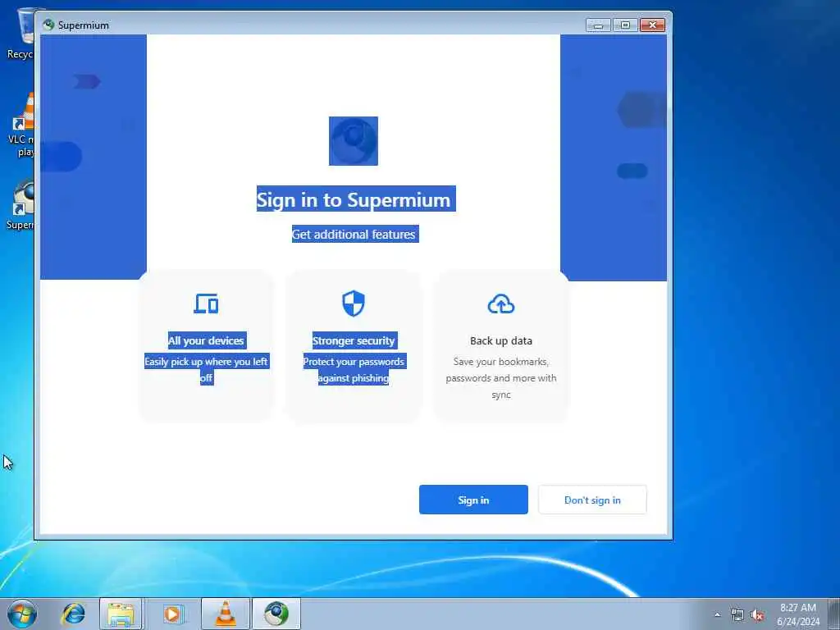Screen dimensions: 840x630
Task: Open Windows Explorer folder icon in taskbar
Action: [x=121, y=614]
